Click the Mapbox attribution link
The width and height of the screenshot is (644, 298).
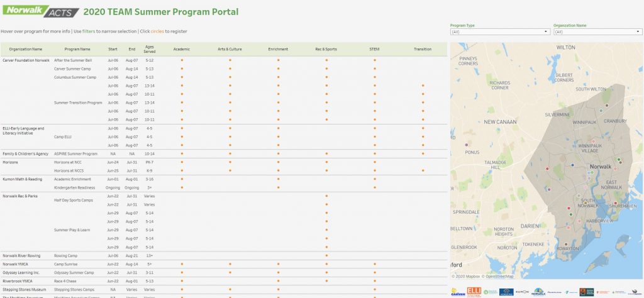click(469, 276)
